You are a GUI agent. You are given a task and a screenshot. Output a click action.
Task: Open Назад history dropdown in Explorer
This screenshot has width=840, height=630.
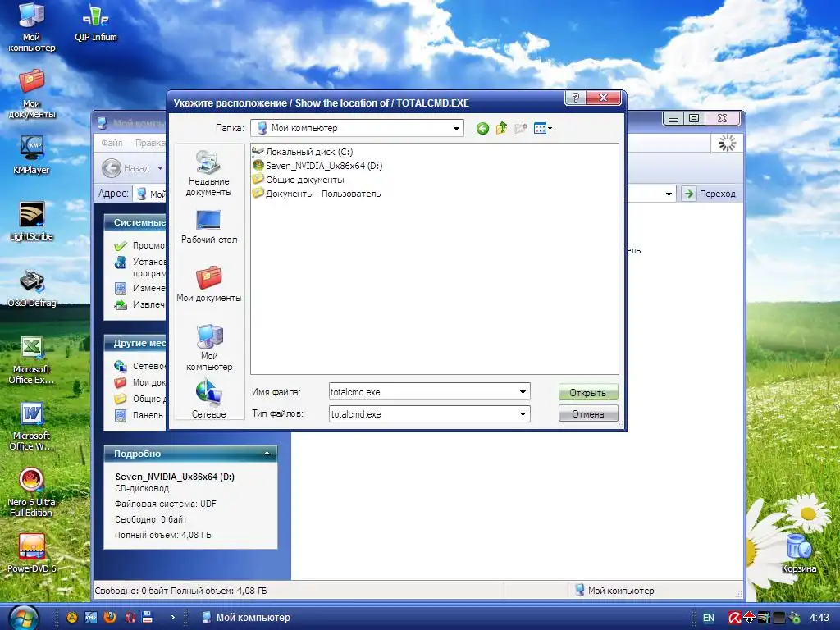coord(160,168)
